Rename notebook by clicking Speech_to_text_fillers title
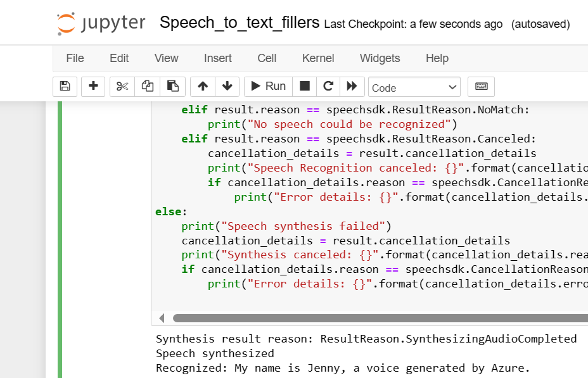 (238, 22)
